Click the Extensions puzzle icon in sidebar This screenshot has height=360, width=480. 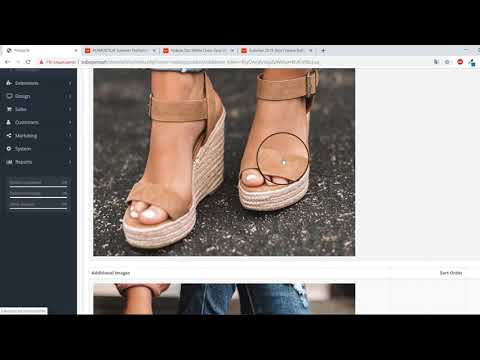click(9, 83)
